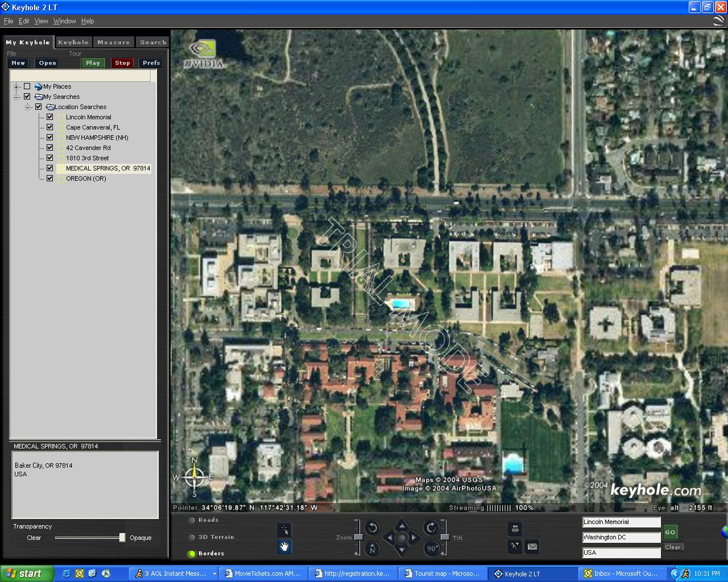Collapse the Location Searches node

pos(28,107)
